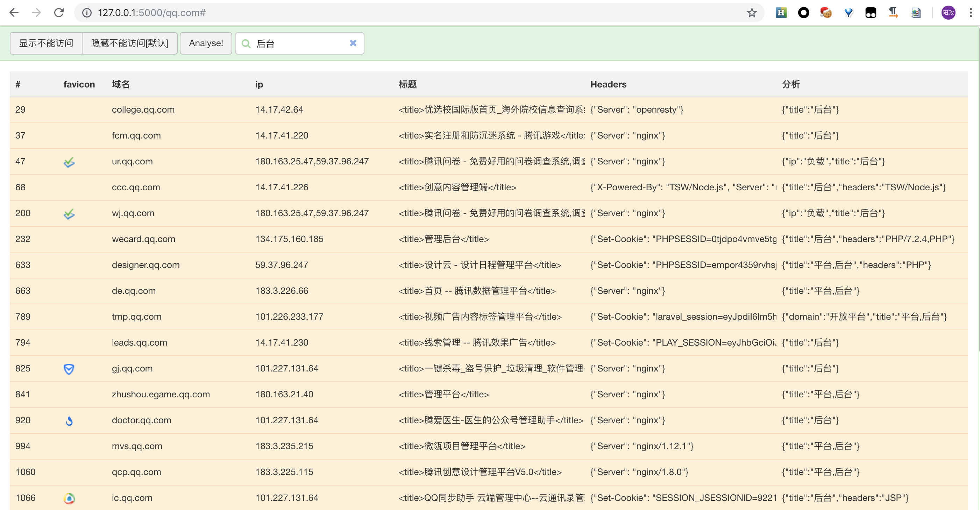This screenshot has height=510, width=980.
Task: Reload the page with the refresh icon
Action: coord(59,13)
